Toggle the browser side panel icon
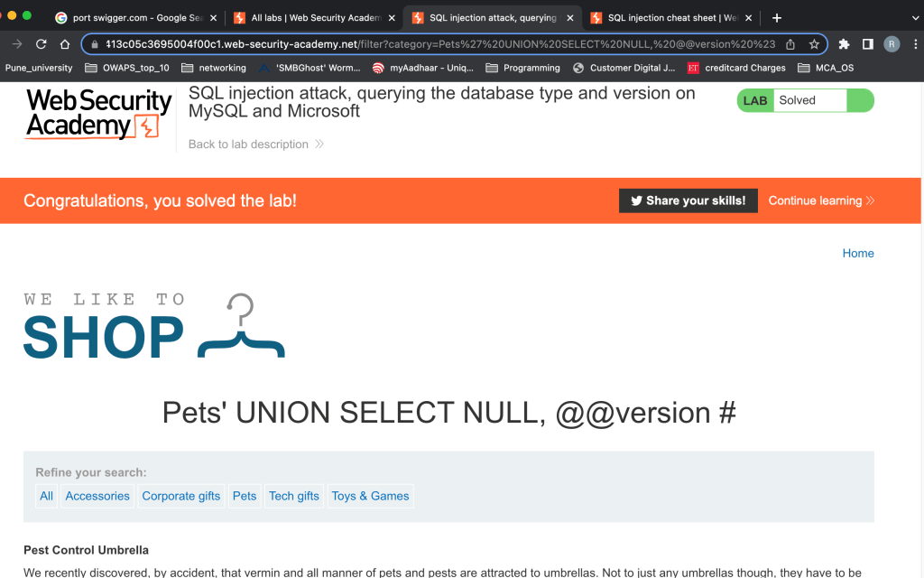Screen dimensions: 924x578 click(x=867, y=44)
